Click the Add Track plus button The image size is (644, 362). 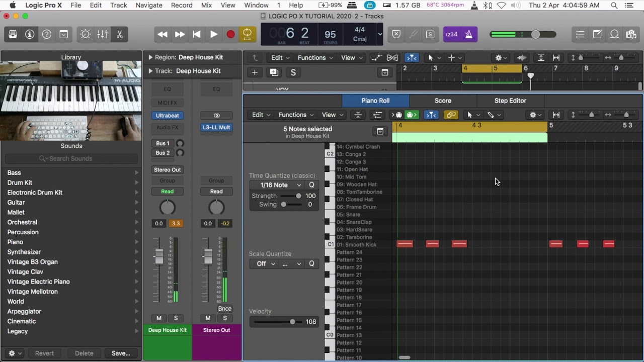[255, 72]
